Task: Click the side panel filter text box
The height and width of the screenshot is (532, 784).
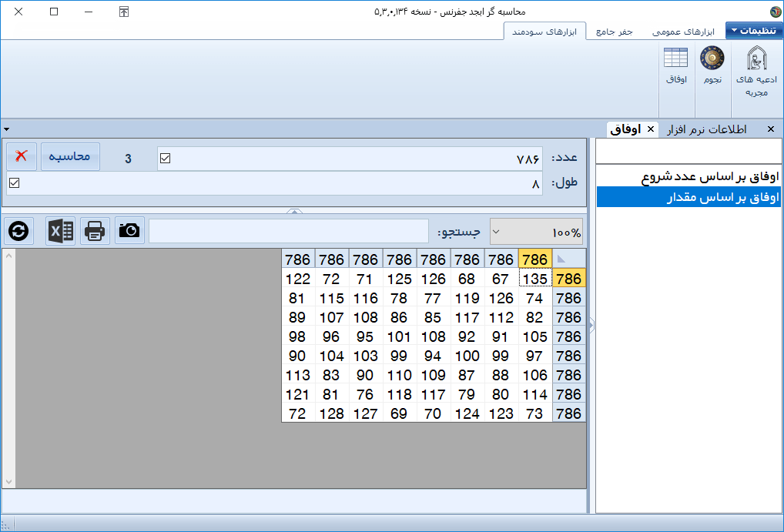Action: [x=689, y=152]
